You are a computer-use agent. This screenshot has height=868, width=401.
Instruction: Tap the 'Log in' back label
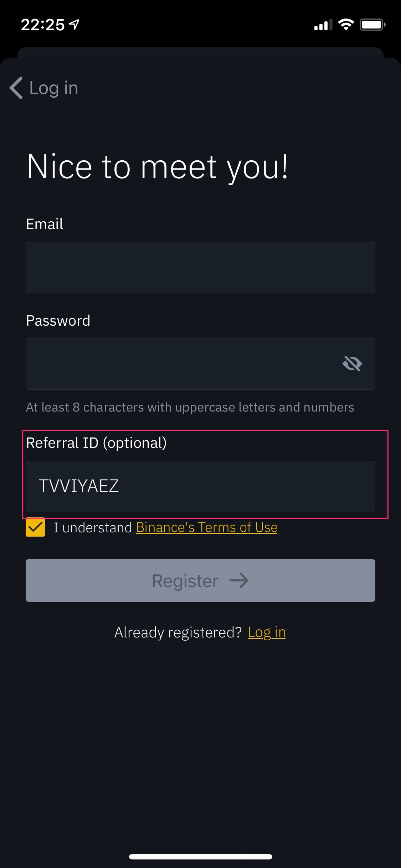click(53, 88)
